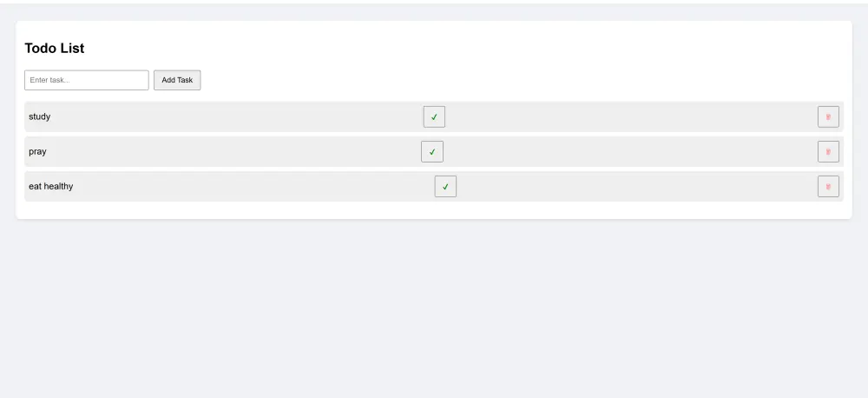Remove the pray task using trash icon
Viewport: 868px width, 398px height.
coord(828,151)
